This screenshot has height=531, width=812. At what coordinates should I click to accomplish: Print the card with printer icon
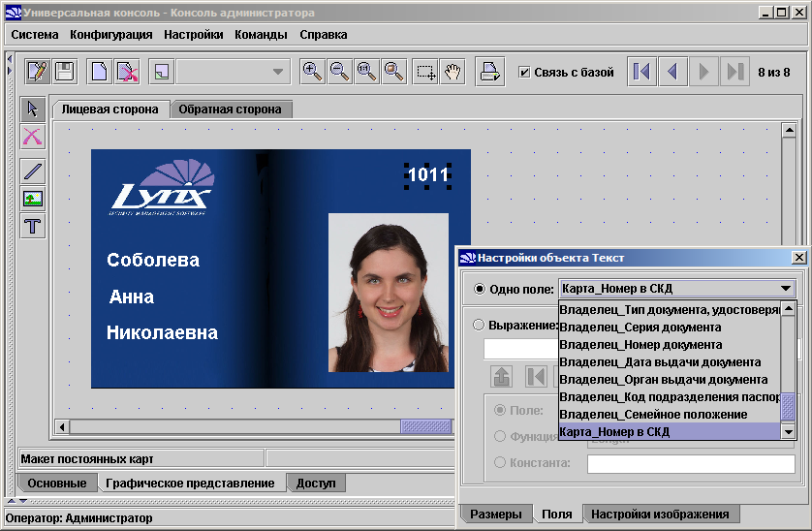point(490,72)
